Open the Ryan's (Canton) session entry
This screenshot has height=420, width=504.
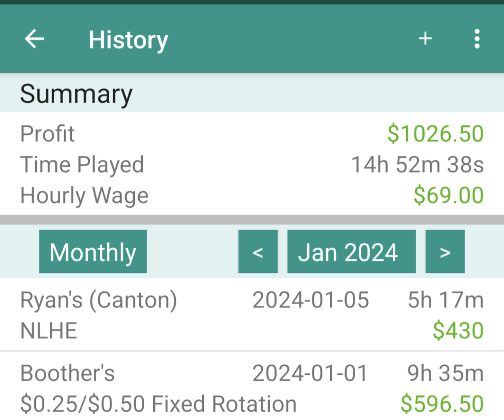pos(98,300)
